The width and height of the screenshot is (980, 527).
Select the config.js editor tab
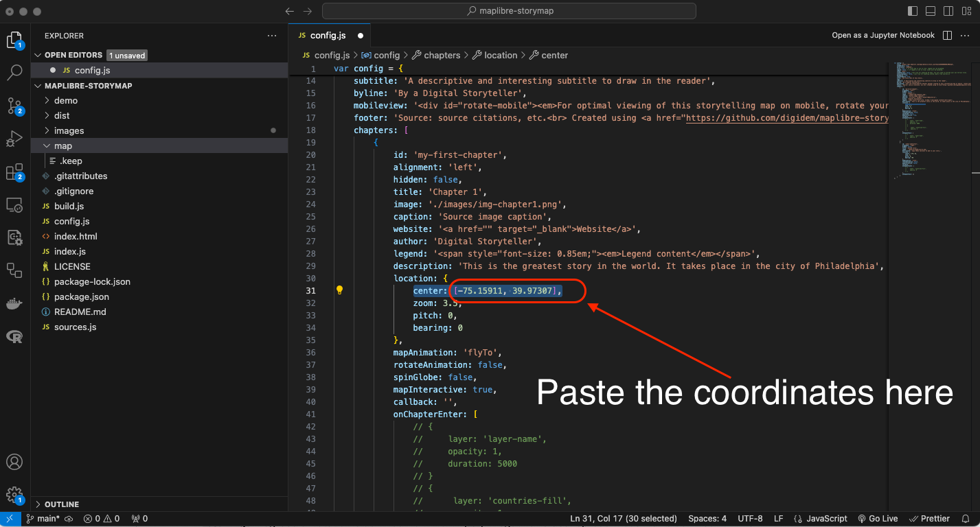point(328,36)
